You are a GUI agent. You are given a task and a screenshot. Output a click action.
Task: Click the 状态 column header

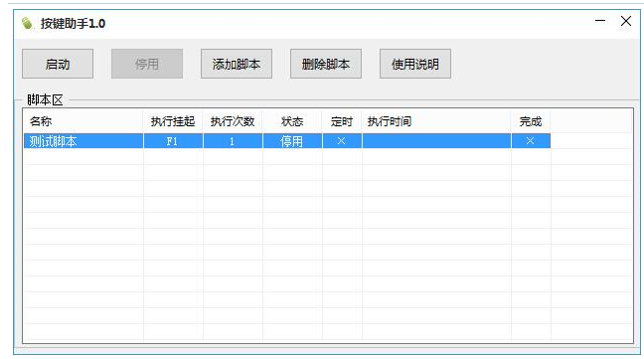coord(292,121)
